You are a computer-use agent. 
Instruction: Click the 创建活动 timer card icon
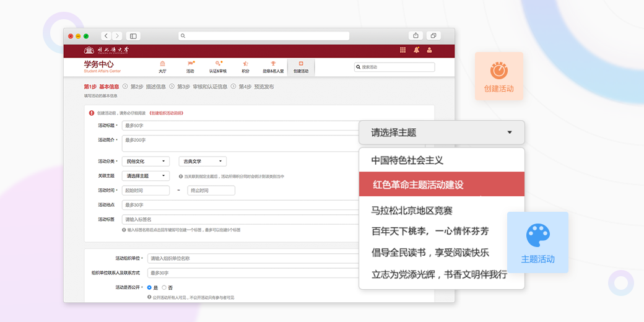click(499, 71)
